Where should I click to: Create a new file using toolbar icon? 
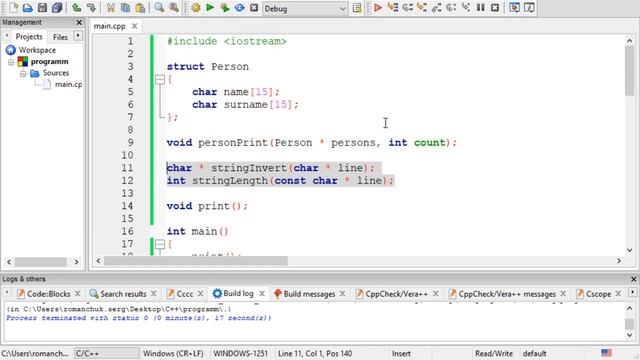point(13,7)
